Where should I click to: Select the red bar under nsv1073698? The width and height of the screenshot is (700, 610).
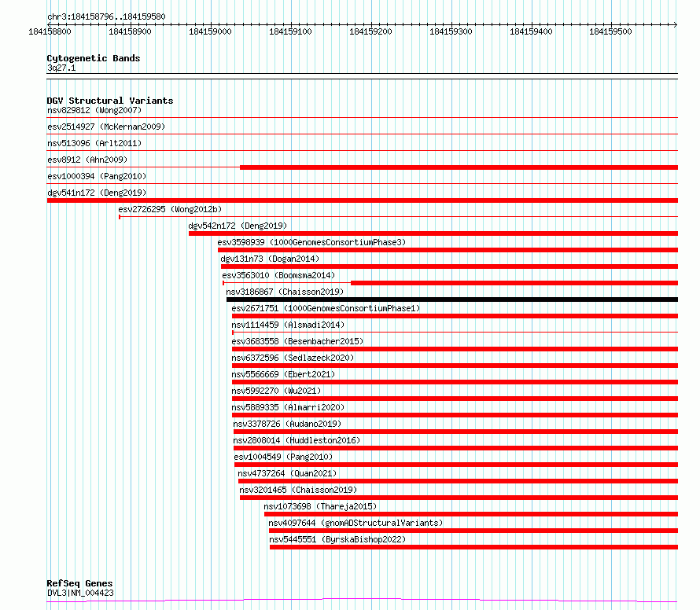[x=471, y=514]
